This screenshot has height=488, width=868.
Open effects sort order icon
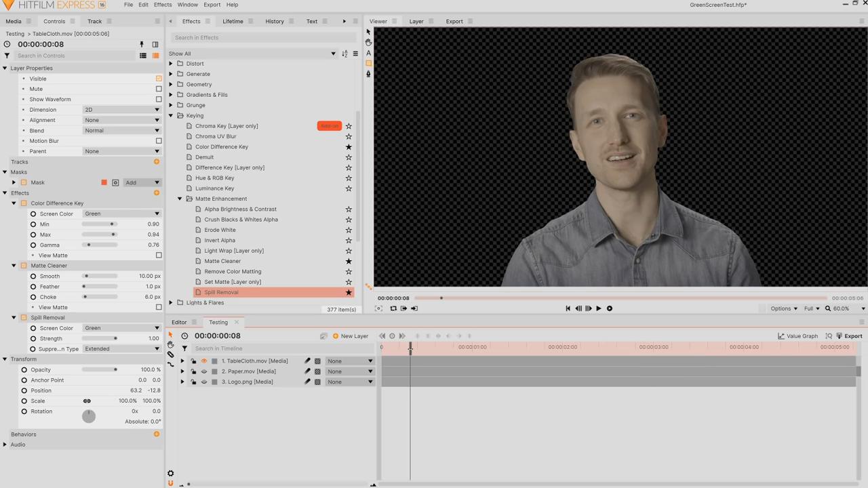point(344,54)
